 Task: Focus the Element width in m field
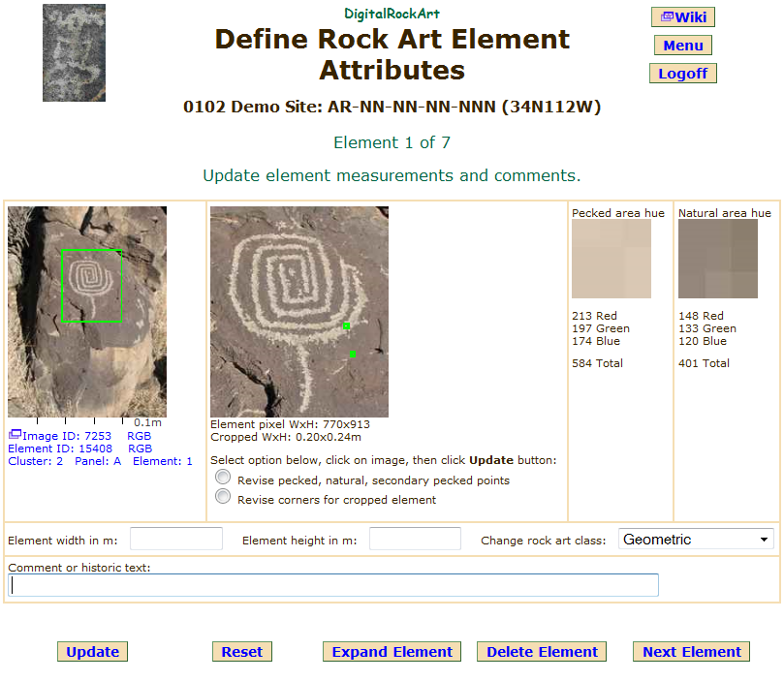click(176, 540)
